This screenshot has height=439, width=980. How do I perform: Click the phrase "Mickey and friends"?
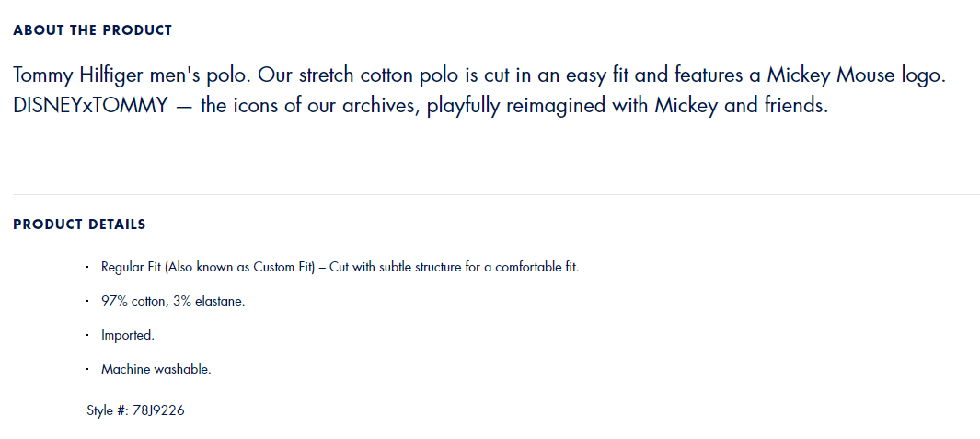742,105
